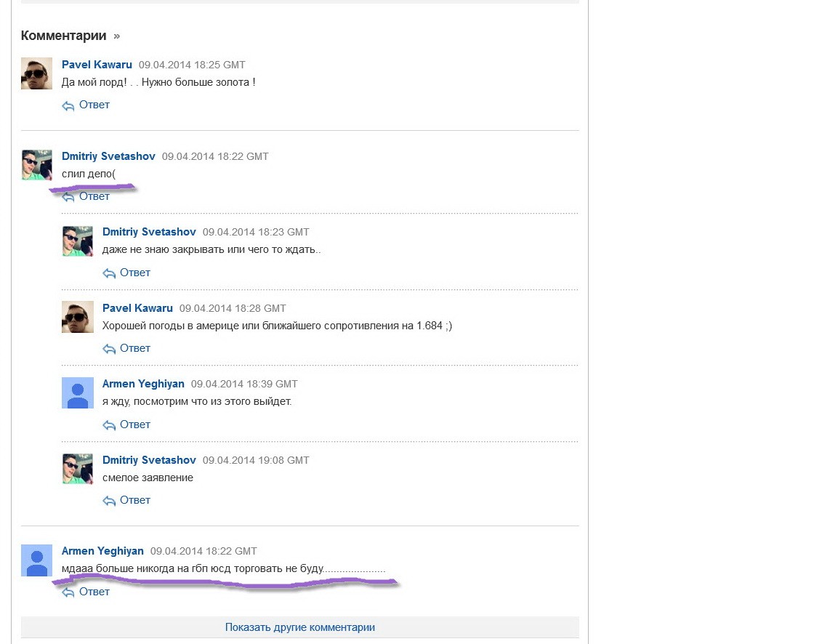Reply to the 'слил депо(' comment

(x=94, y=196)
